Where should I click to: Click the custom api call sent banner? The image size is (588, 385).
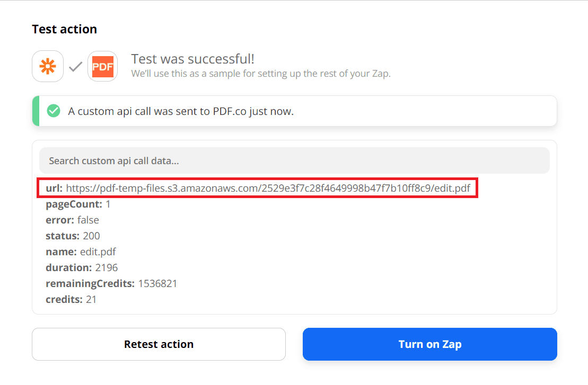point(294,111)
